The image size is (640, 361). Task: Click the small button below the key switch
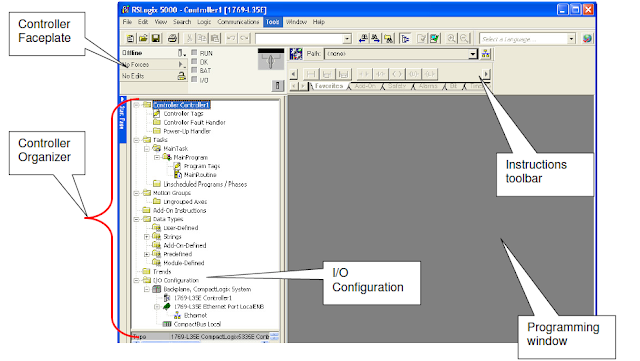pos(278,85)
